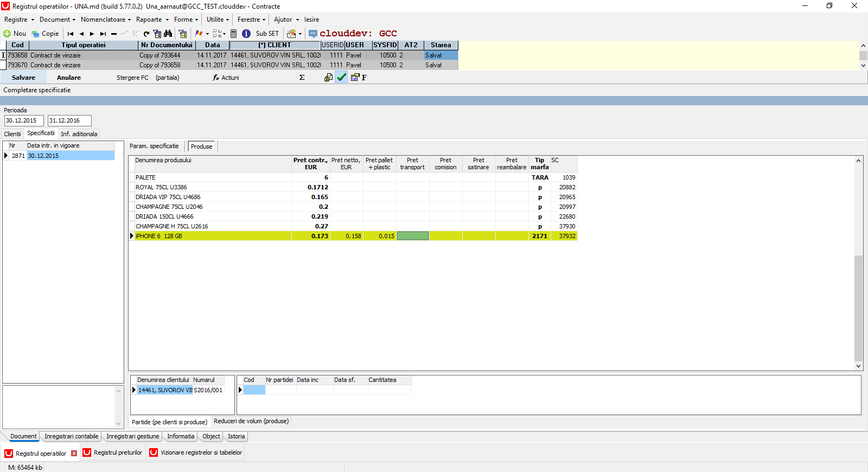Open the Inf. aditionala tab
Image resolution: width=868 pixels, height=472 pixels.
pos(79,134)
